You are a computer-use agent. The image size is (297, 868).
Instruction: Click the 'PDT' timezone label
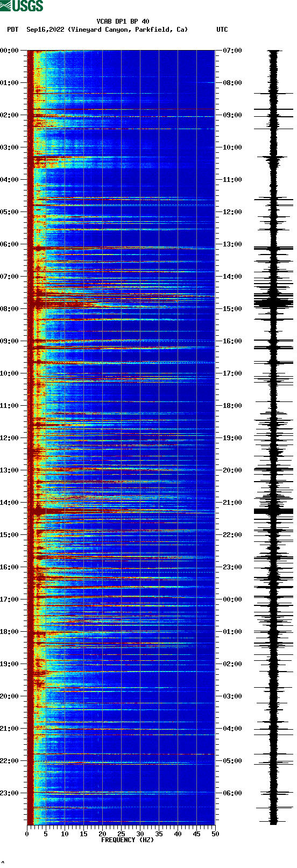12,30
